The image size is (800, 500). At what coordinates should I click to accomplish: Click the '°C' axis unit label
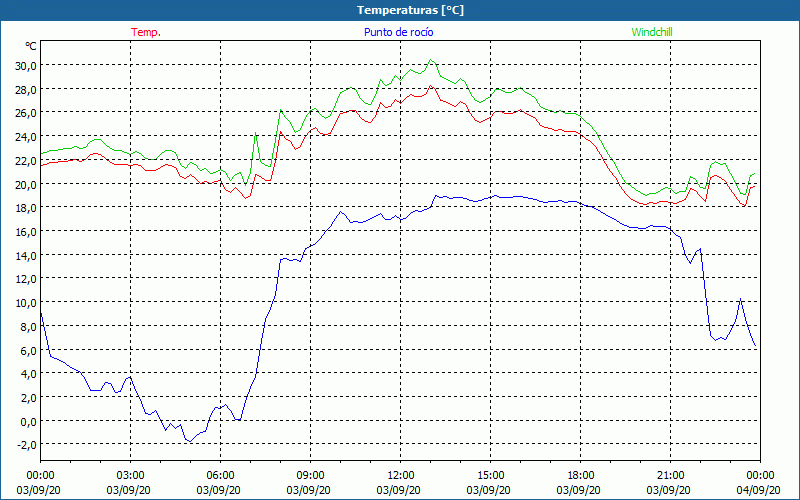tap(31, 46)
